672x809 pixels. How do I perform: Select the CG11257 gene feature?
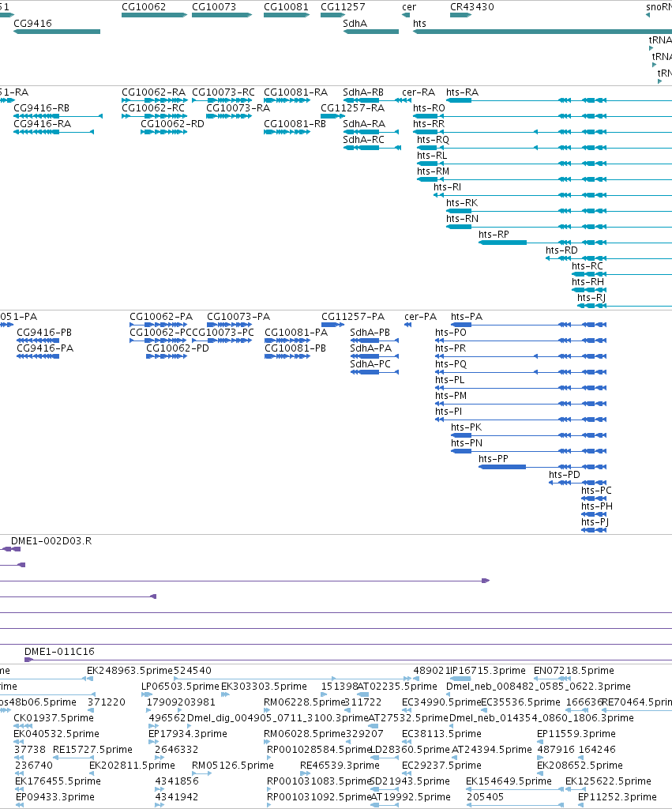[x=332, y=15]
